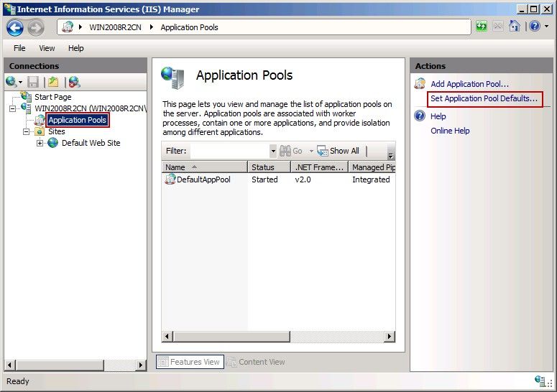Screen dimensions: 557x392
Task: Click the Save floppy disk icon
Action: (x=33, y=82)
